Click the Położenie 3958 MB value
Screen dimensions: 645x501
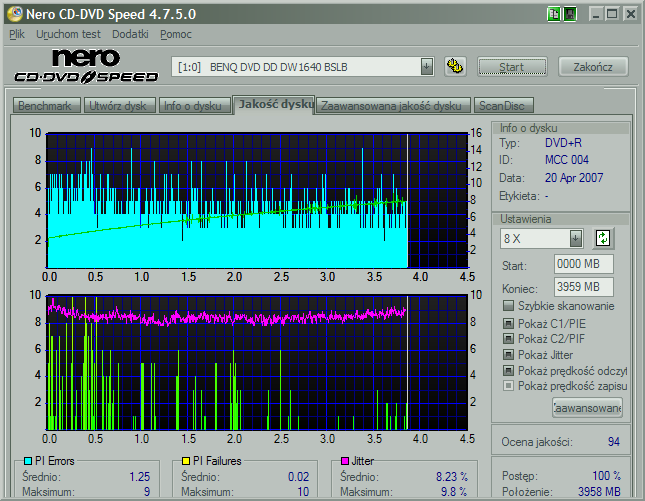point(599,492)
